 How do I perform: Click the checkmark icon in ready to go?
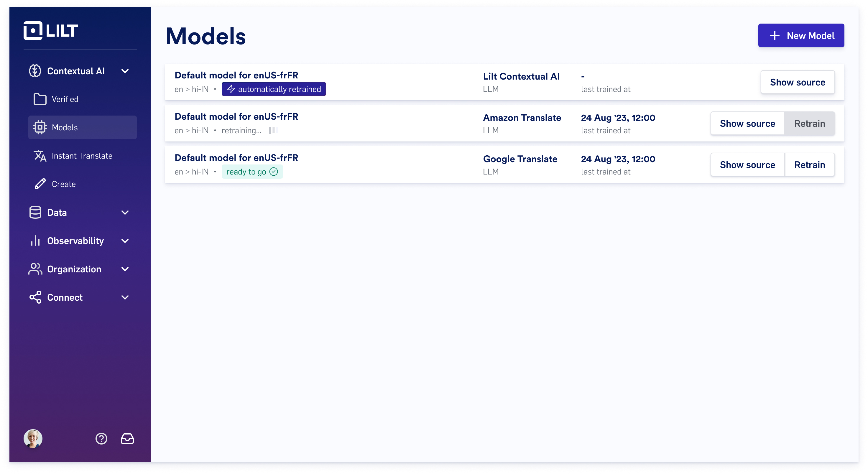tap(274, 172)
